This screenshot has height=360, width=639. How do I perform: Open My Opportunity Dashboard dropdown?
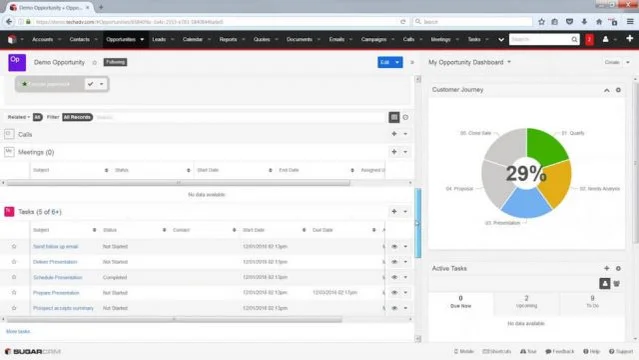pos(509,62)
